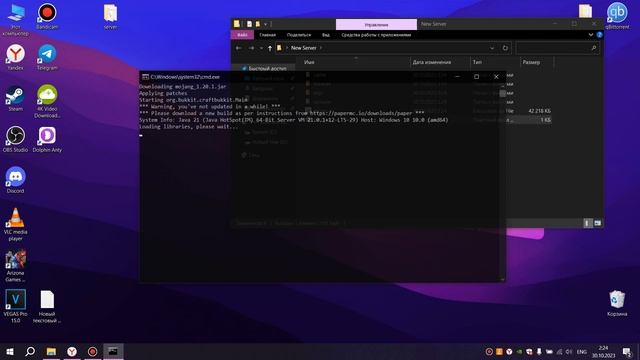Open recent locations dropdown in Explorer
This screenshot has height=360, width=640.
pos(261,48)
